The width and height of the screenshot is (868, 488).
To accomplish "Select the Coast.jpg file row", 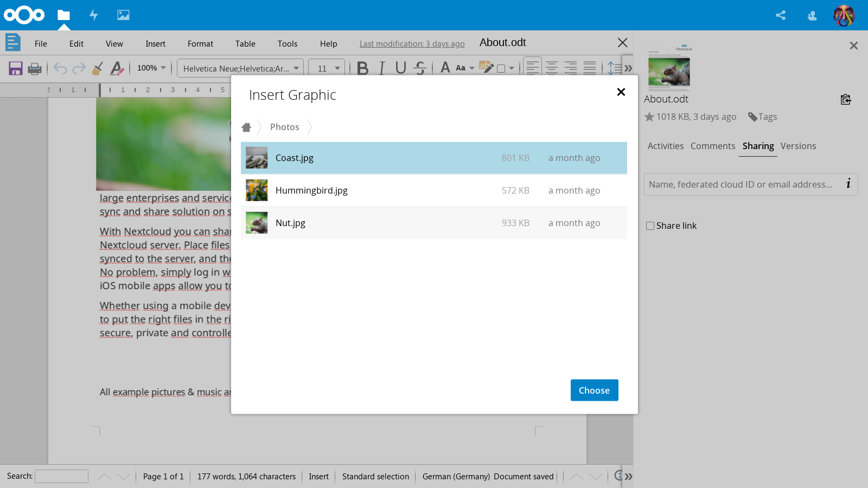I will click(434, 158).
